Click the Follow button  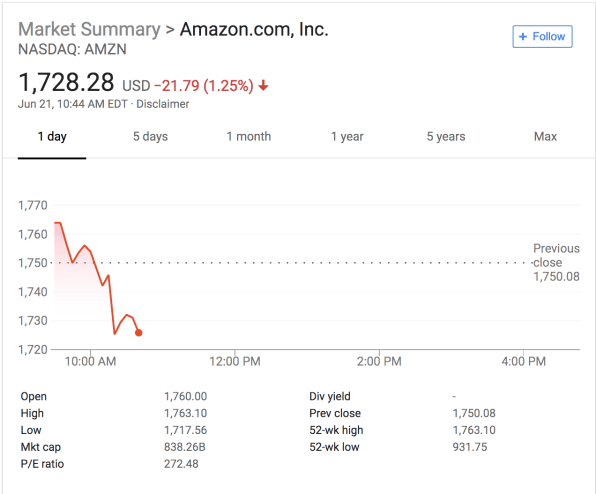coord(542,36)
